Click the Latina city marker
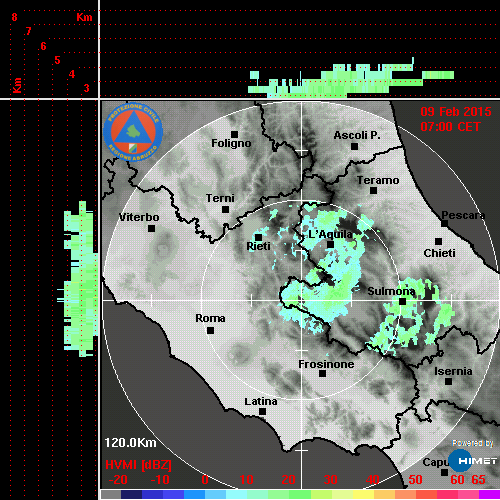The image size is (500, 500). point(262,411)
